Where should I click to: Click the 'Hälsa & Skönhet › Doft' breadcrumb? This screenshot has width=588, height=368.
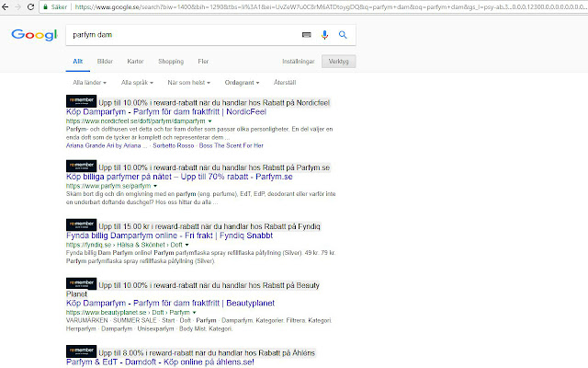[x=150, y=246]
